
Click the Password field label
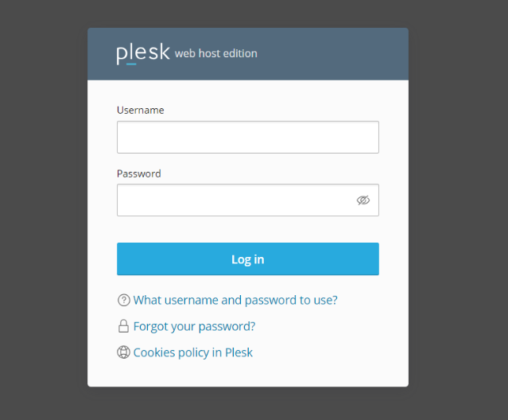(138, 173)
